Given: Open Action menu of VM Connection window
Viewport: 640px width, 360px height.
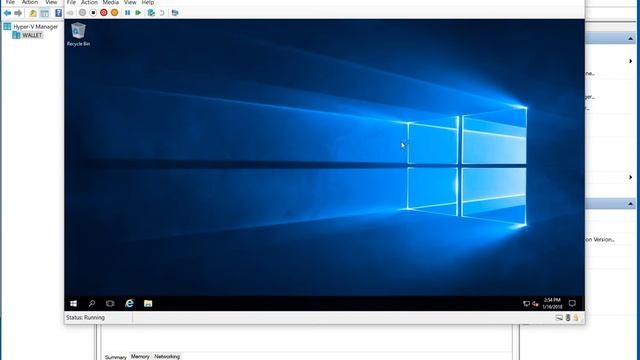Looking at the screenshot, I should click(89, 2).
